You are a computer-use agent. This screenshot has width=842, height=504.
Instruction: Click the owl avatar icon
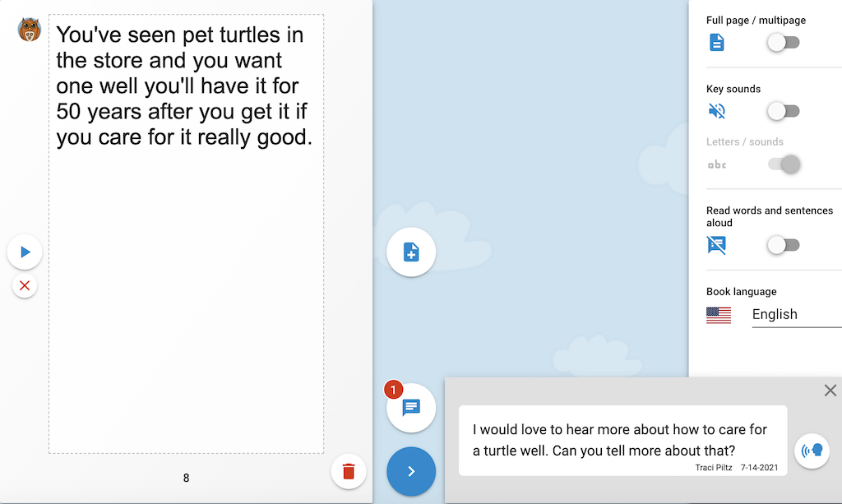point(29,30)
